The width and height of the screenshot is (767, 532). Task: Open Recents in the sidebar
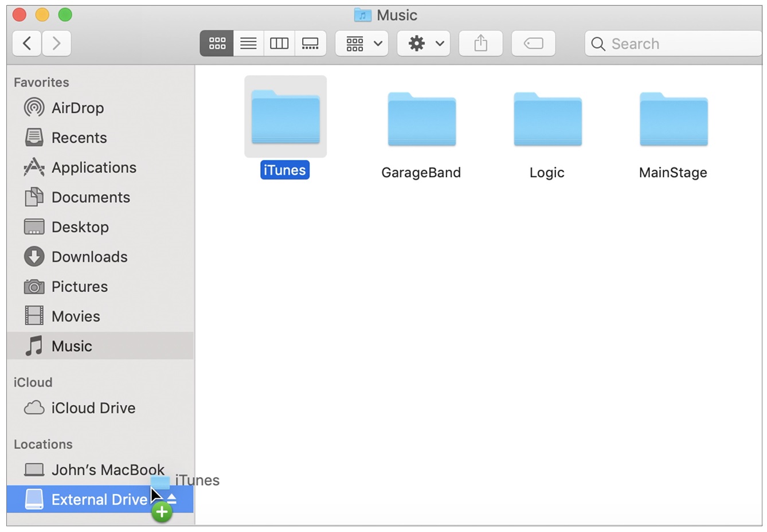coord(100,138)
